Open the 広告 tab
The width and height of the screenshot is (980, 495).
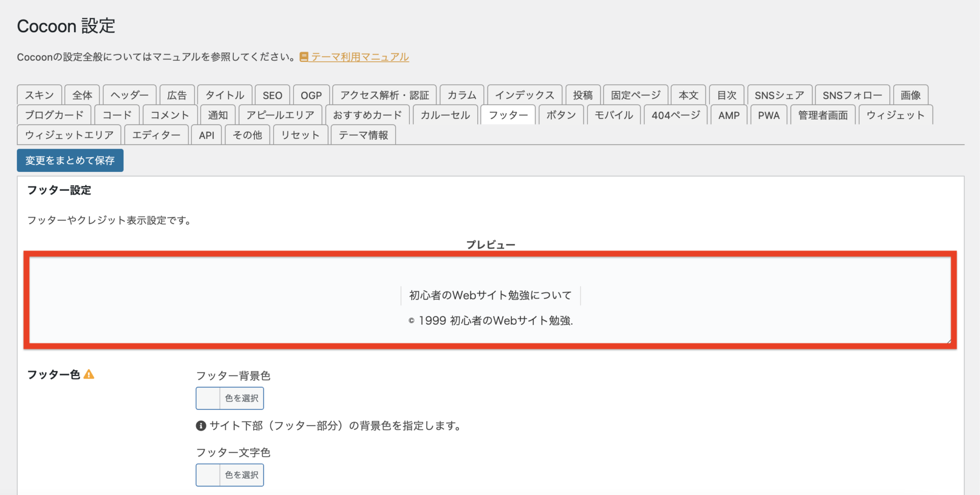[x=177, y=95]
